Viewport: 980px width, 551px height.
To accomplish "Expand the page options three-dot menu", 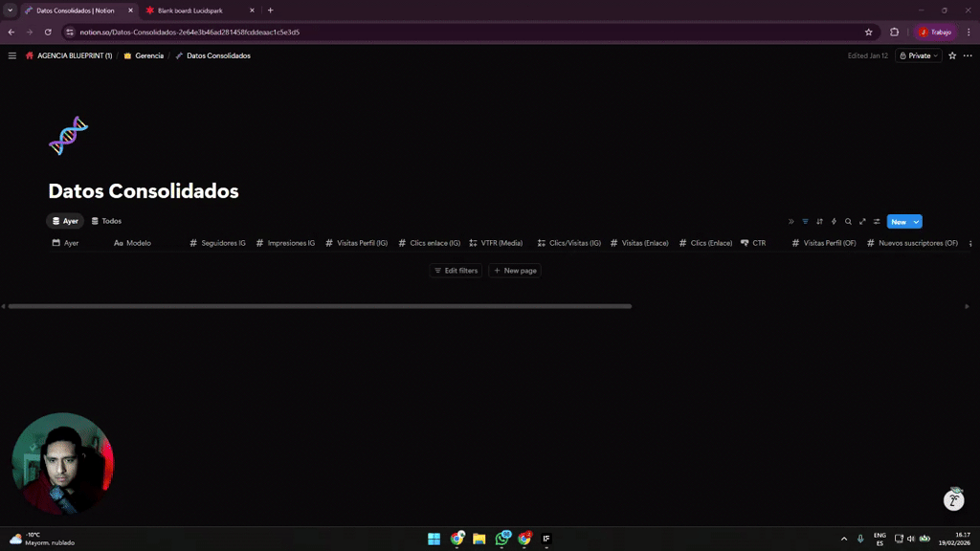I will click(x=969, y=55).
